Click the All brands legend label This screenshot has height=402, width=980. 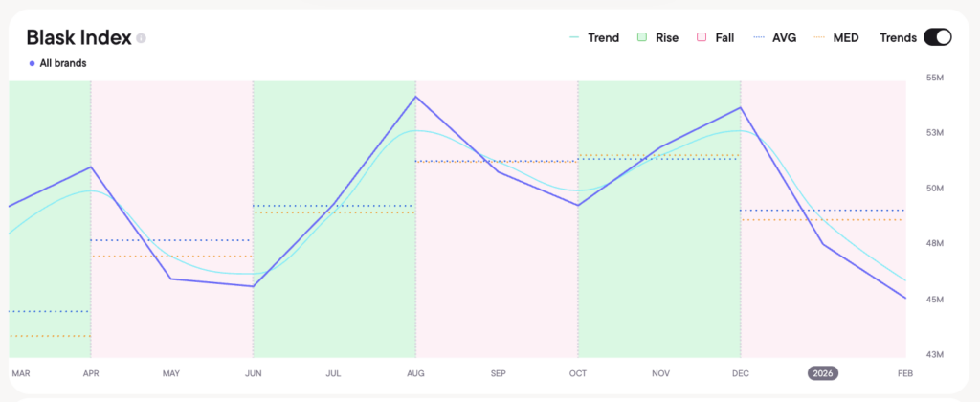63,63
